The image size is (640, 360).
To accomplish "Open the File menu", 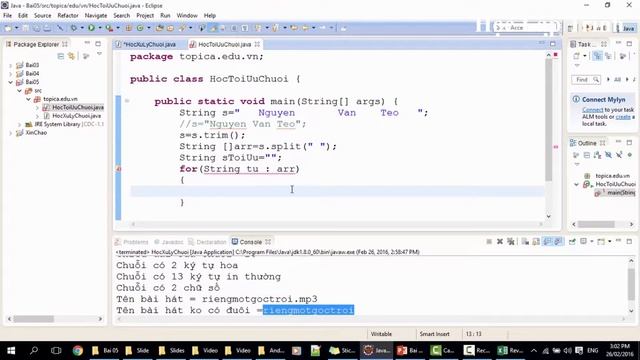I will pos(7,16).
